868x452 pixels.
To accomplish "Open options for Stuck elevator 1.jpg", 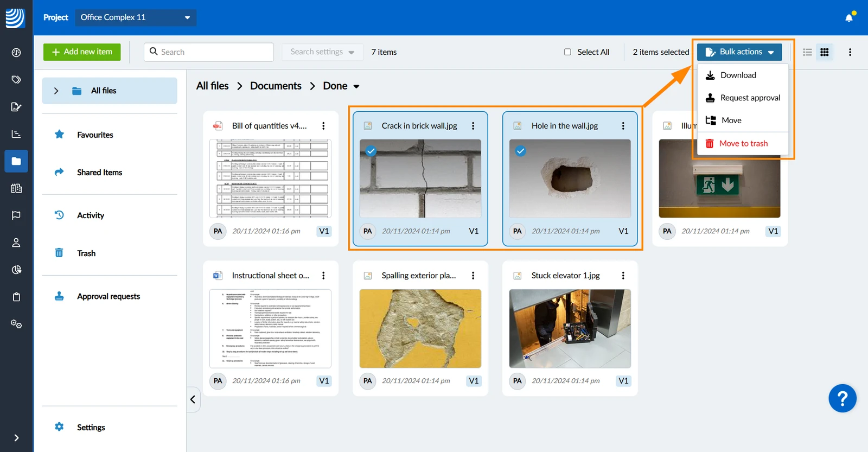I will click(623, 276).
